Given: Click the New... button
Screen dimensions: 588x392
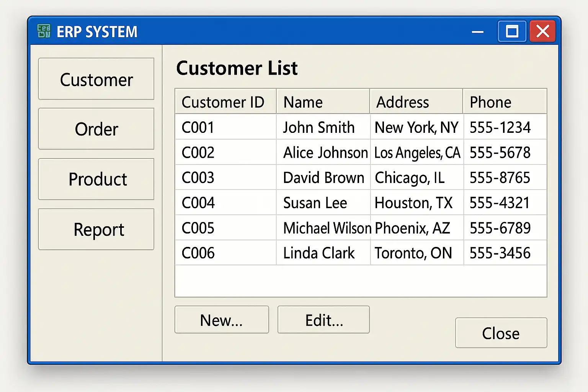Looking at the screenshot, I should pyautogui.click(x=222, y=320).
